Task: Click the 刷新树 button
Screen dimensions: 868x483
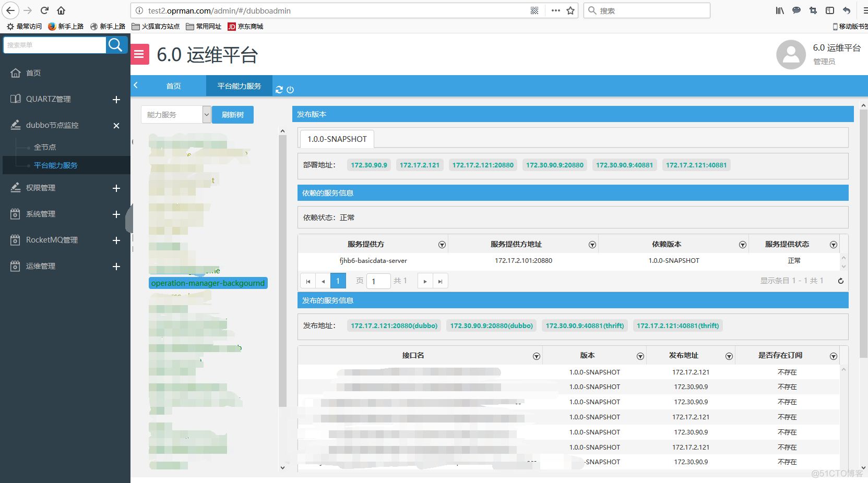Action: 233,115
